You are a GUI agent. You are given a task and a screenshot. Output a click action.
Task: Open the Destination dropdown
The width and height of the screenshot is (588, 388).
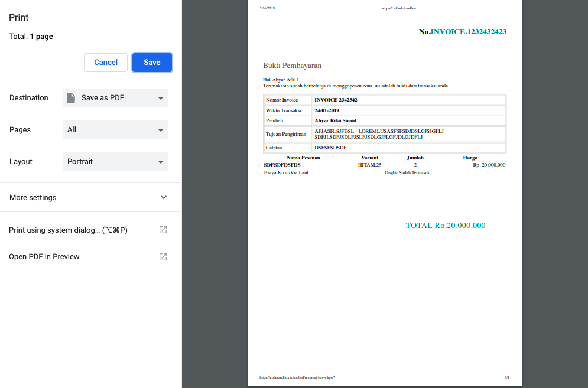tap(115, 98)
